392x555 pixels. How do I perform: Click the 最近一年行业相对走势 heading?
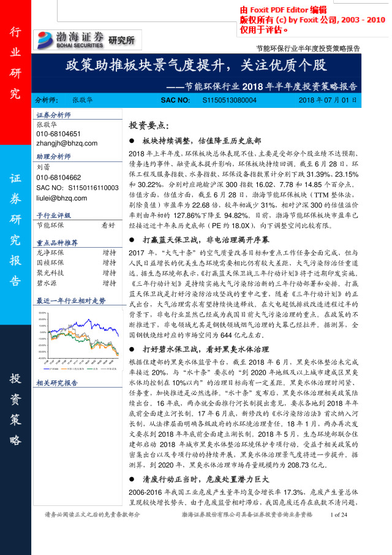point(70,301)
